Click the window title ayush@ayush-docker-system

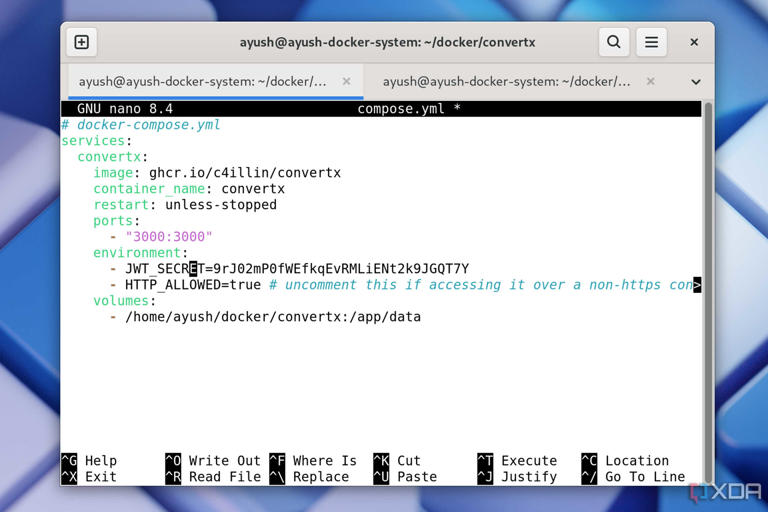pyautogui.click(x=387, y=43)
